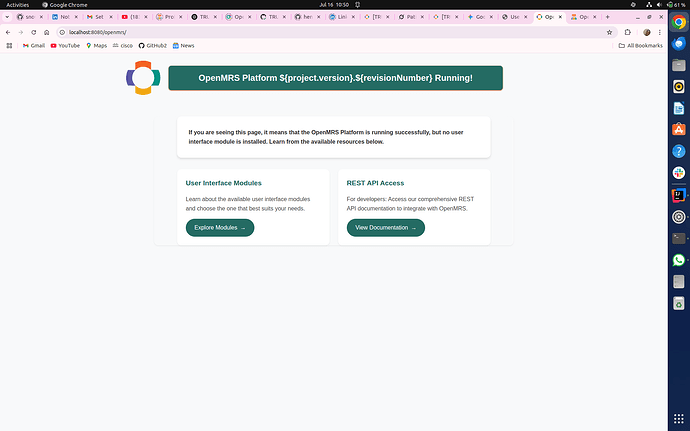The image size is (690, 431).
Task: Expand the tab search dropdown arrow
Action: click(7, 17)
